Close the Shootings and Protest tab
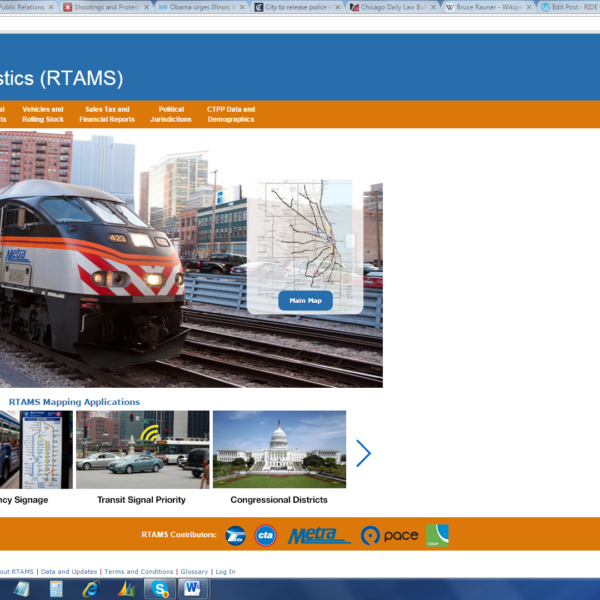Screen dimensions: 600x600 [x=146, y=7]
